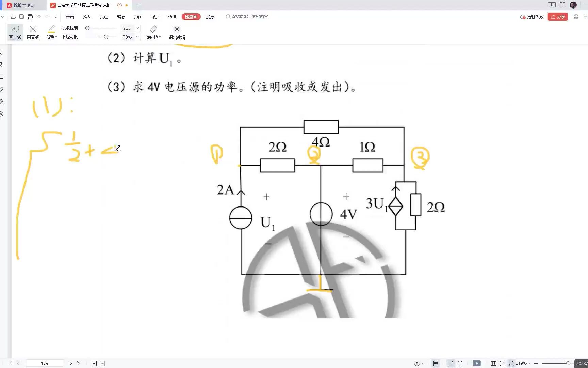Open the layers panel in left sidebar
The height and width of the screenshot is (368, 588).
click(1, 114)
